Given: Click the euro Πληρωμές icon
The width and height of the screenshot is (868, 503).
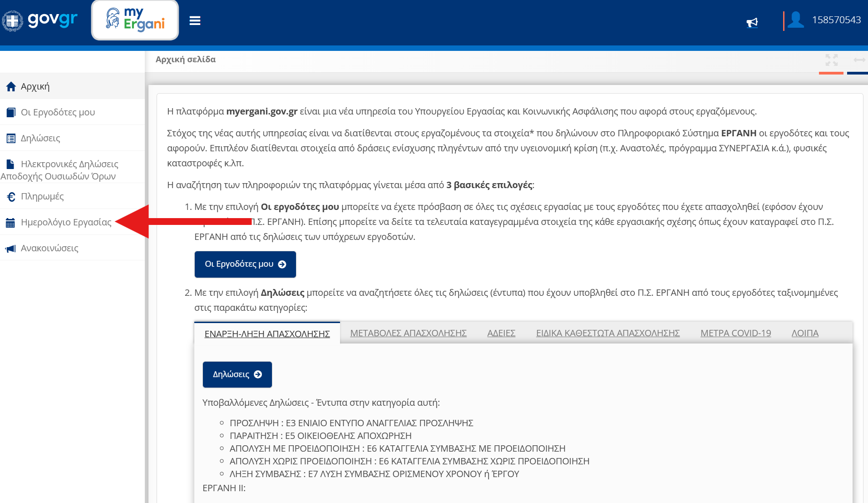Looking at the screenshot, I should point(11,197).
